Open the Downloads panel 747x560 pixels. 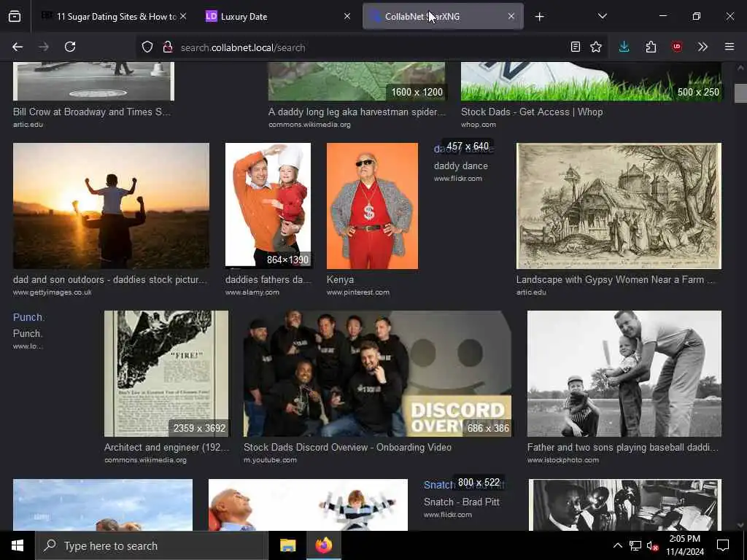coord(624,47)
